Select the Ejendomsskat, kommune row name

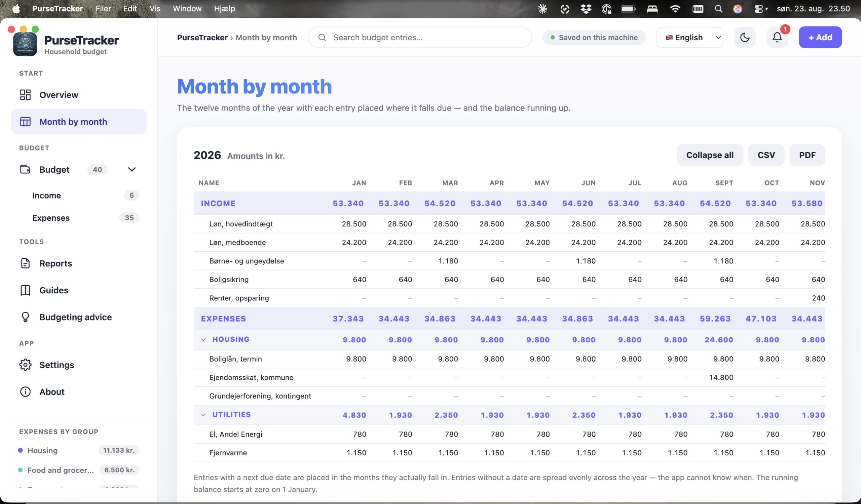tap(251, 377)
